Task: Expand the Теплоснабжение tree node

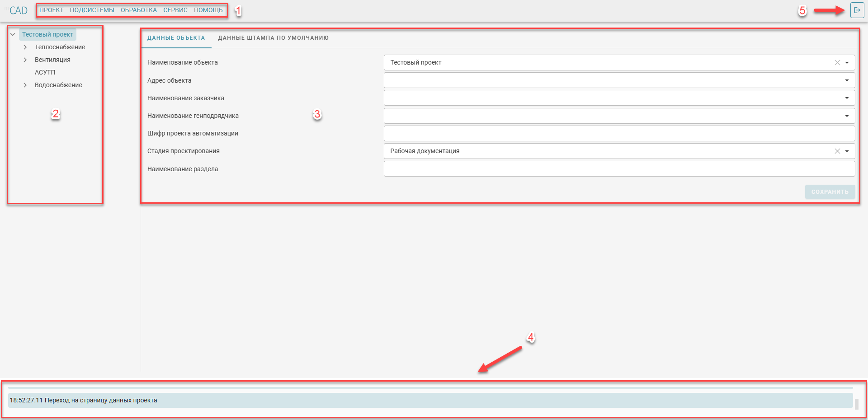Action: 25,47
